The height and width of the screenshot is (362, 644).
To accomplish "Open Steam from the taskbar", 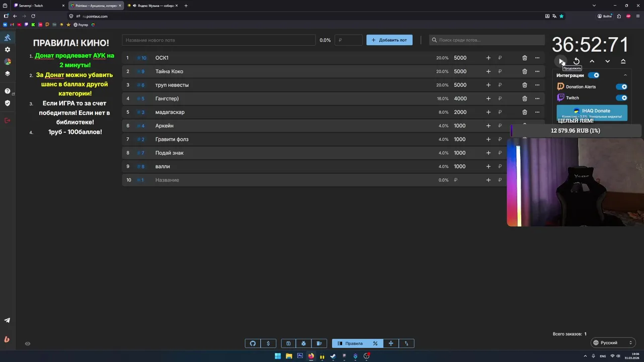I will [x=333, y=356].
